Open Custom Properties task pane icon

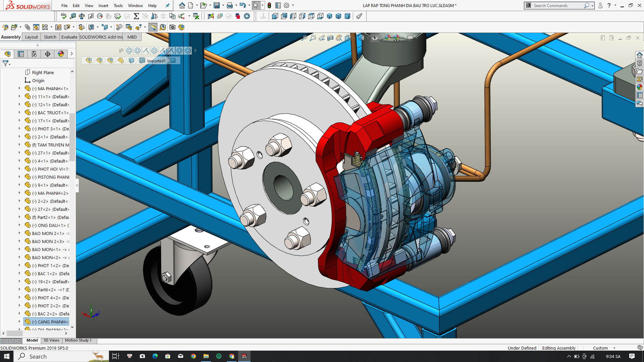(640, 96)
